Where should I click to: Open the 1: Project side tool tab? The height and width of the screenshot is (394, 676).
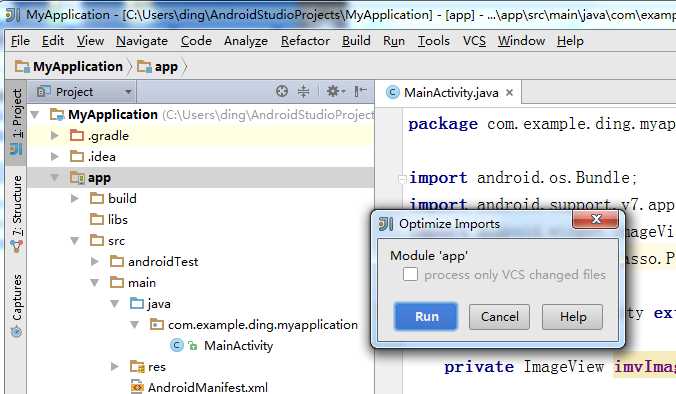(16, 122)
